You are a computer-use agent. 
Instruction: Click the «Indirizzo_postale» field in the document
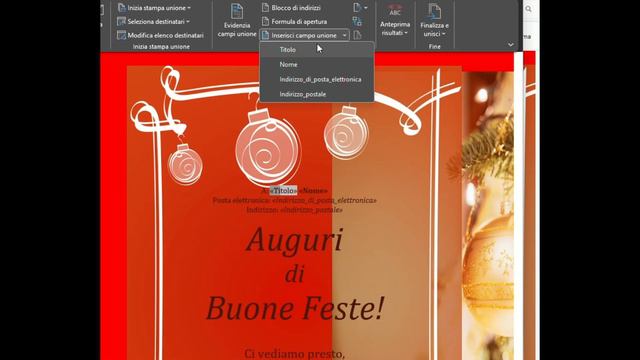[312, 210]
